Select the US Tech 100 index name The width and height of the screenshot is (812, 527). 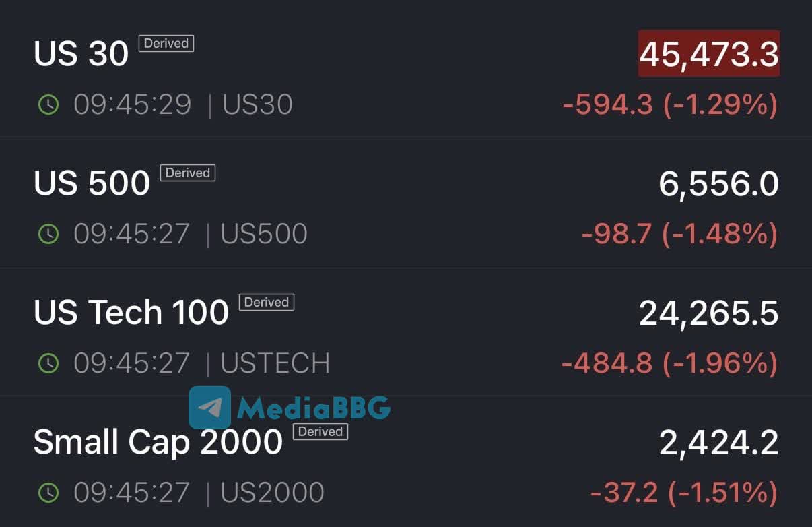click(131, 313)
